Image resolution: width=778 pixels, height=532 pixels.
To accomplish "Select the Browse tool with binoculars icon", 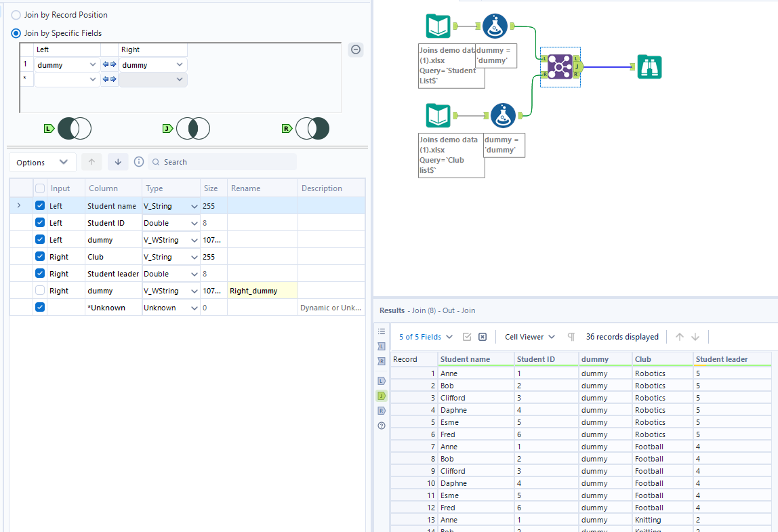I will click(649, 66).
